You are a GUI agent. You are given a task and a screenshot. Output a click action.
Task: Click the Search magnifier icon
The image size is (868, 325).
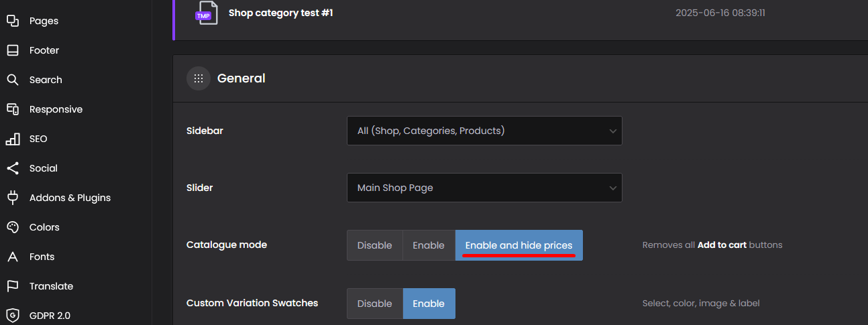[12, 80]
